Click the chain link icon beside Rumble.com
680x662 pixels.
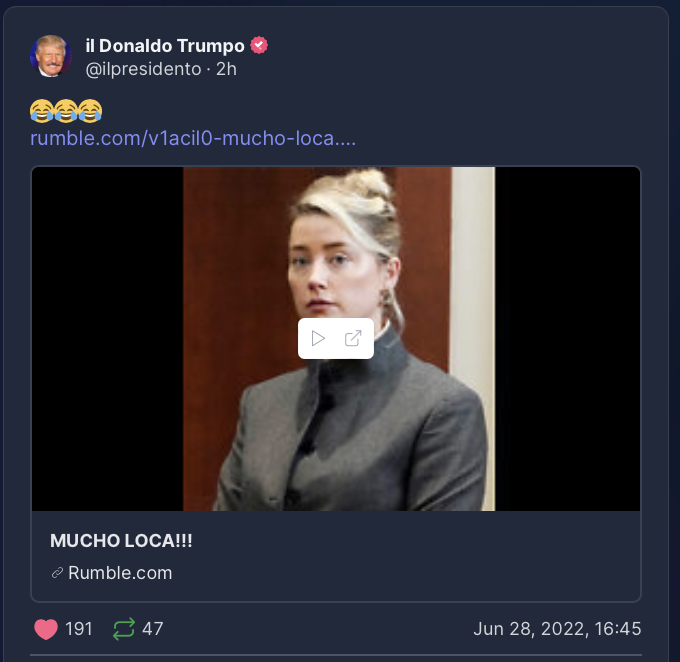pyautogui.click(x=57, y=573)
